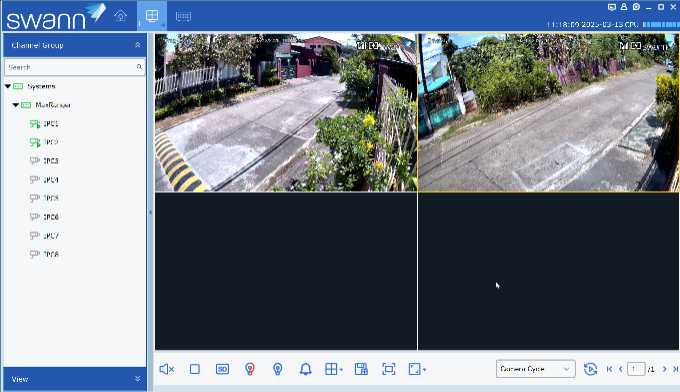680x392 pixels.
Task: Click the save view layout icon
Action: pos(361,369)
